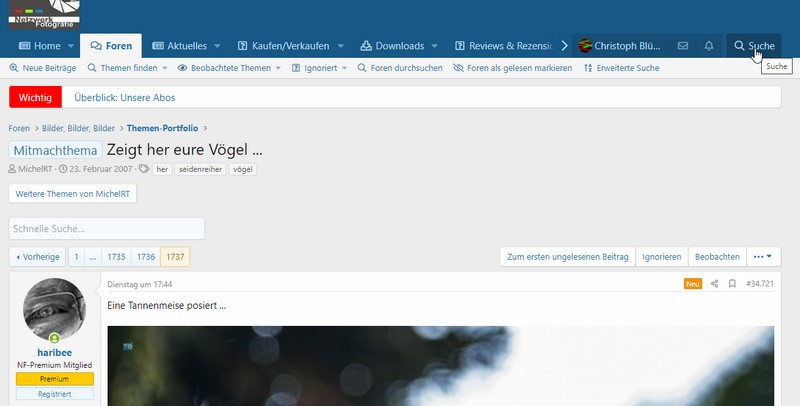
Task: Click the red Wichtig label
Action: tap(35, 97)
